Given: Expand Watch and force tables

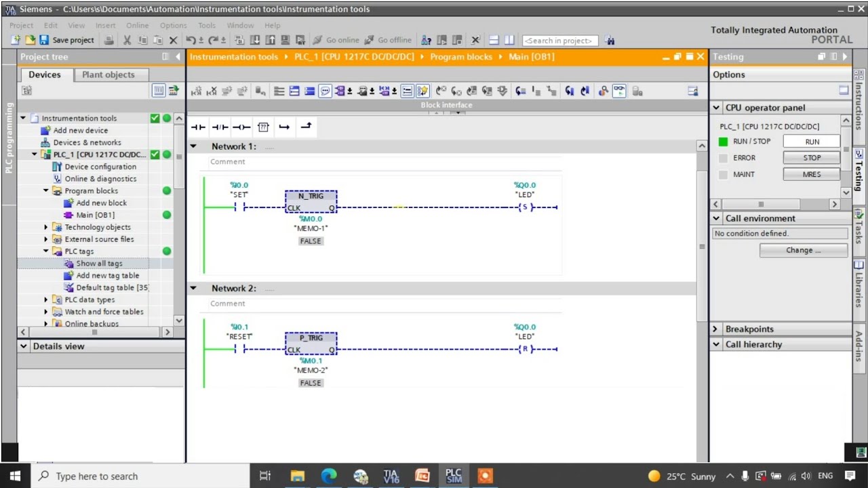Looking at the screenshot, I should pyautogui.click(x=46, y=312).
